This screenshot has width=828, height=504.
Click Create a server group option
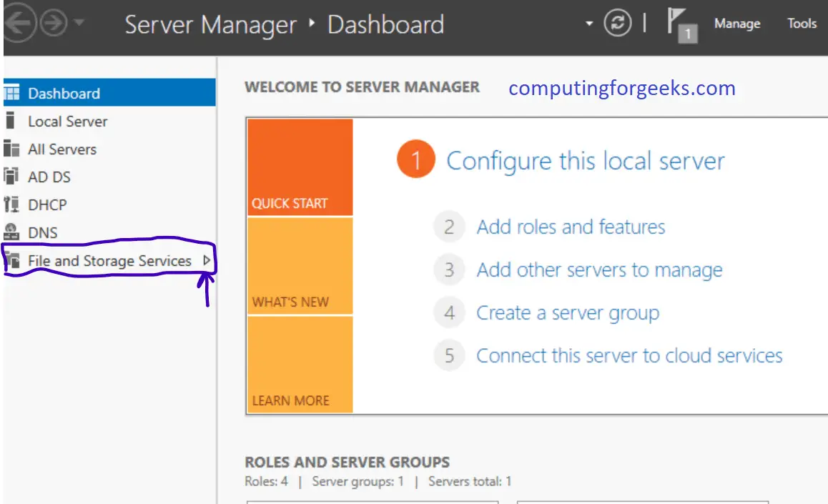(567, 312)
